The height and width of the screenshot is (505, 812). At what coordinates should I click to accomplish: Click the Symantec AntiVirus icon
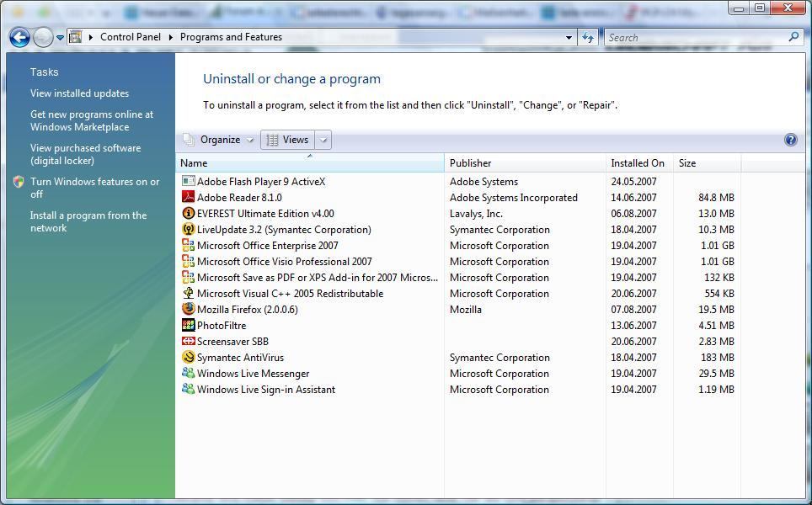pyautogui.click(x=189, y=357)
